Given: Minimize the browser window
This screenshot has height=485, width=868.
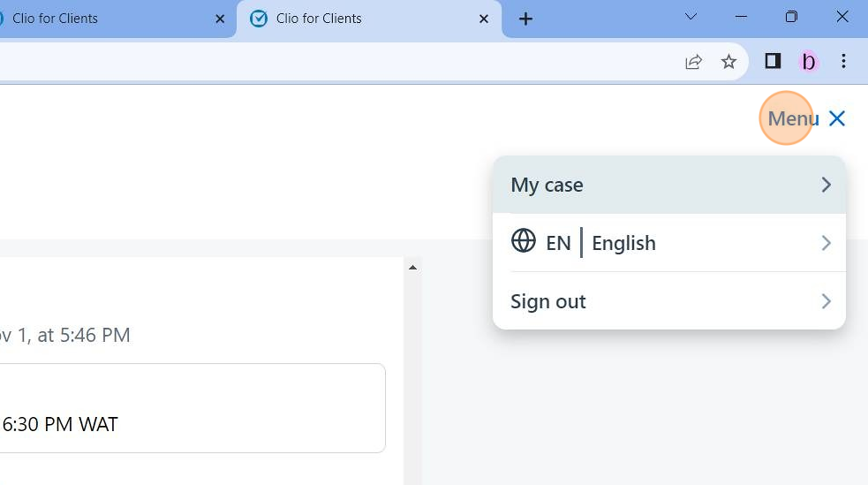Looking at the screenshot, I should 741,17.
